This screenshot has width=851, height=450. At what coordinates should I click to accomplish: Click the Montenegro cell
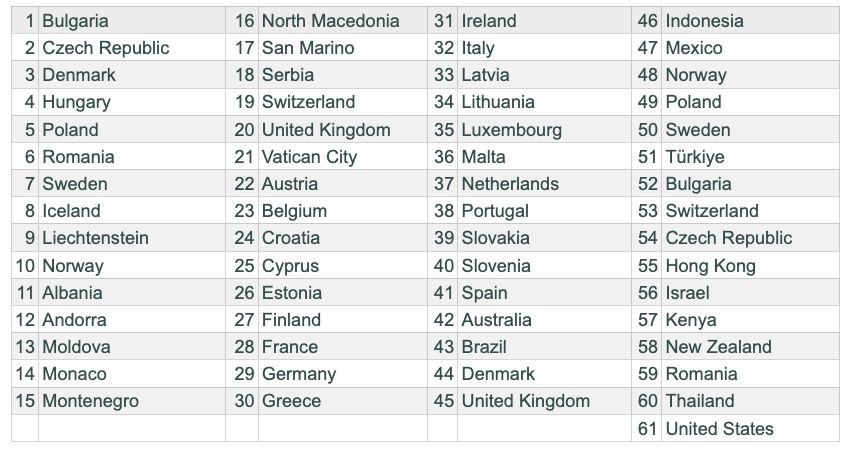(x=90, y=401)
